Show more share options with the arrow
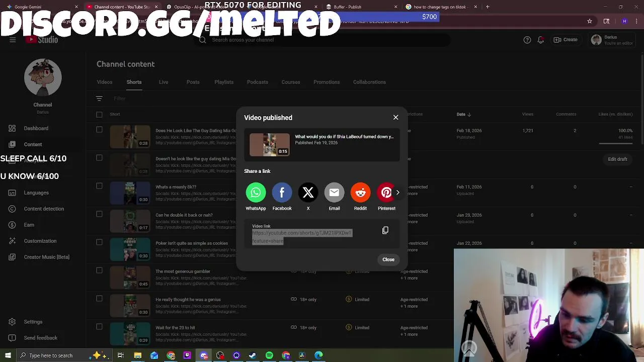 (x=397, y=193)
